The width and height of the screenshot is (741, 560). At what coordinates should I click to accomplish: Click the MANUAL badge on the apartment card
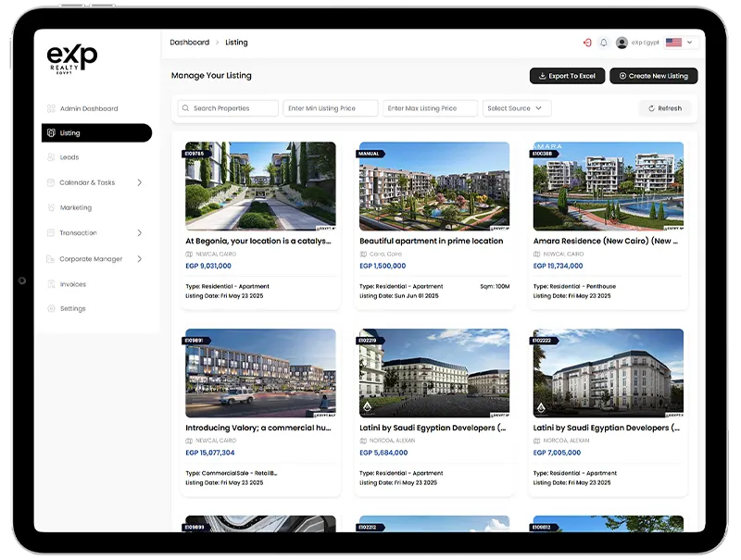(x=370, y=154)
